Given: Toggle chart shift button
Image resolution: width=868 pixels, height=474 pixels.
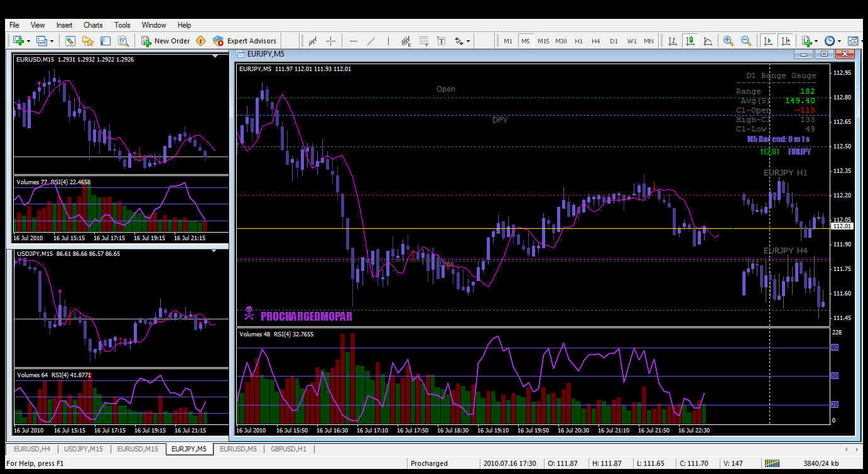Looking at the screenshot, I should coord(786,41).
